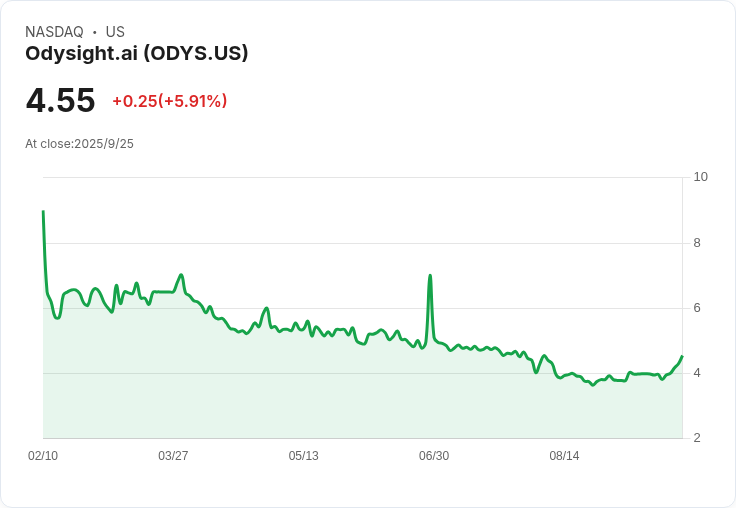This screenshot has height=508, width=736.
Task: Click the 6 value on price axis
Action: (x=697, y=308)
